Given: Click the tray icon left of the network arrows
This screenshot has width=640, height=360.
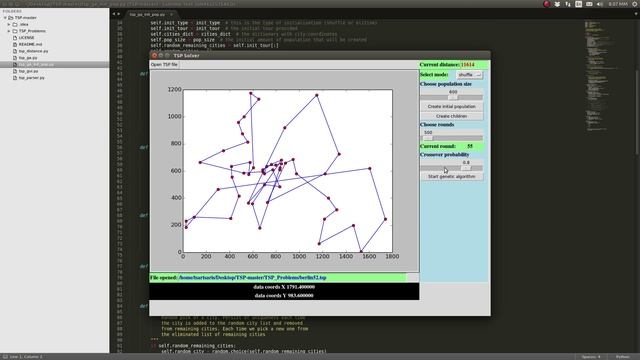Looking at the screenshot, I should (x=557, y=4).
